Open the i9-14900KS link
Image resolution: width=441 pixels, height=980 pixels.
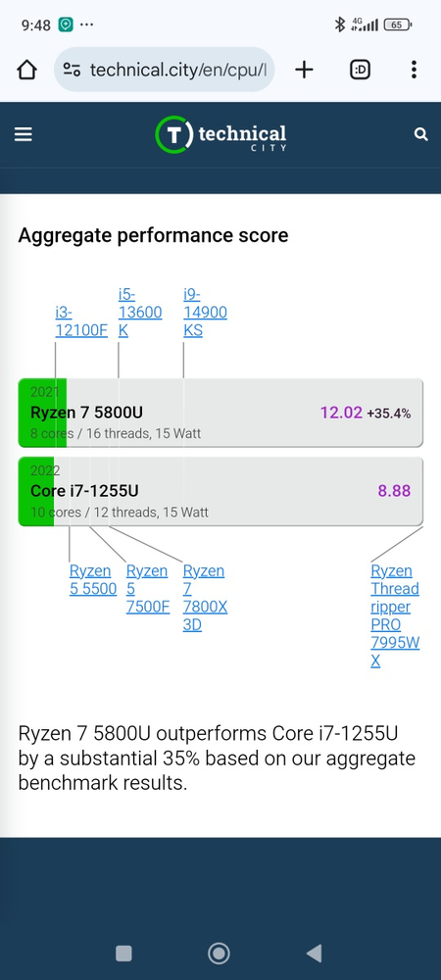click(205, 313)
